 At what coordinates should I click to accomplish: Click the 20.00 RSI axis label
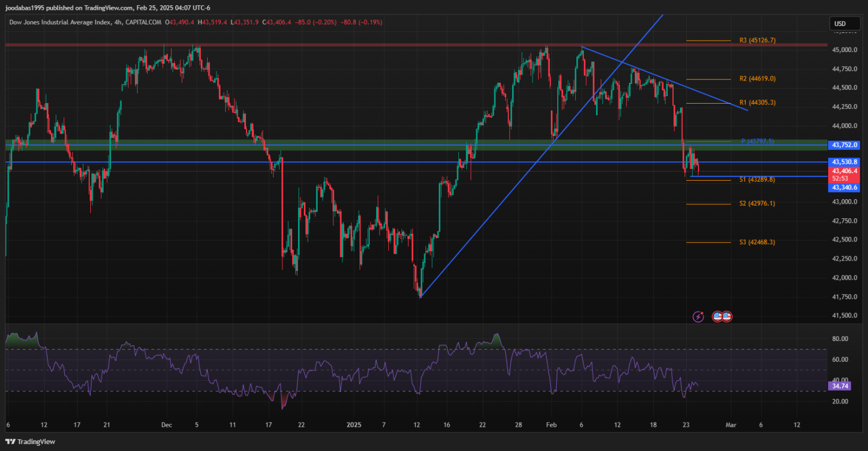tap(840, 401)
